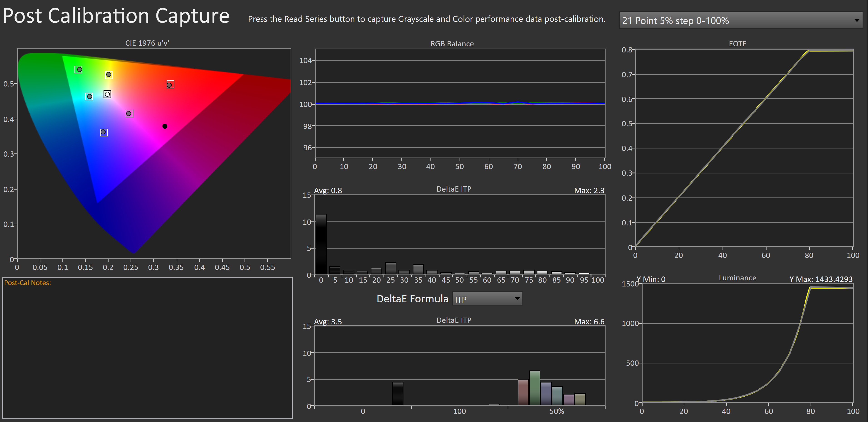
Task: Select the cyan secondary marker in CIE chart
Action: point(89,96)
